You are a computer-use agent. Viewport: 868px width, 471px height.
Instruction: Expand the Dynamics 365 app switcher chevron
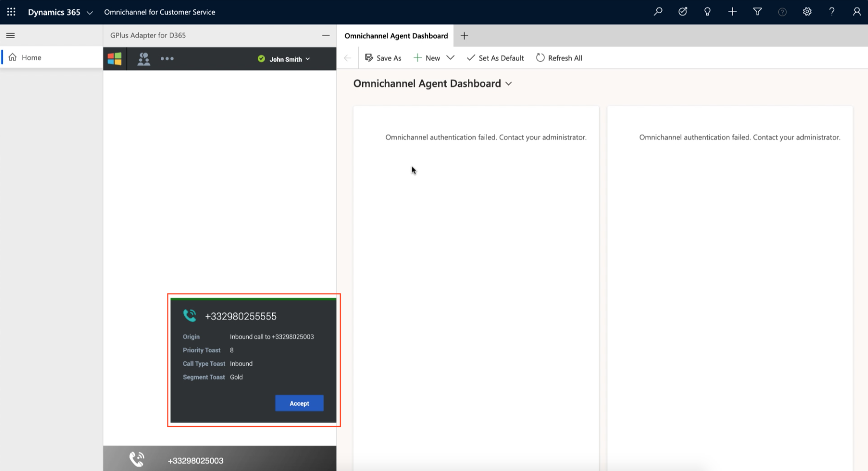tap(90, 13)
